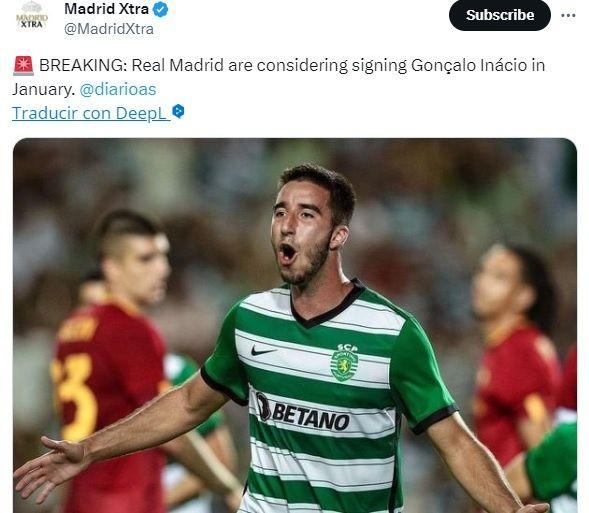Open the Madrid Xtra display name
The height and width of the screenshot is (513, 589).
106,9
